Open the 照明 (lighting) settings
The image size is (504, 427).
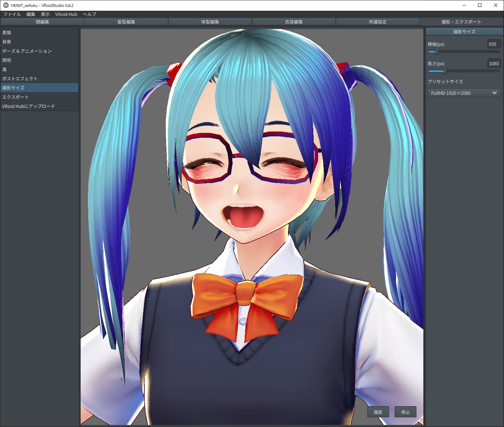pyautogui.click(x=6, y=60)
